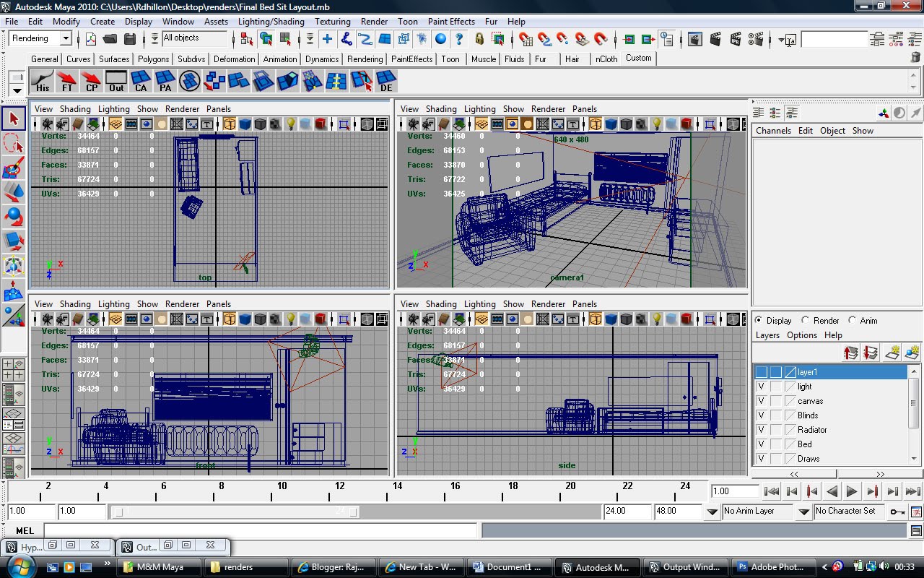This screenshot has width=924, height=578.
Task: Open the Create menu
Action: [x=103, y=22]
